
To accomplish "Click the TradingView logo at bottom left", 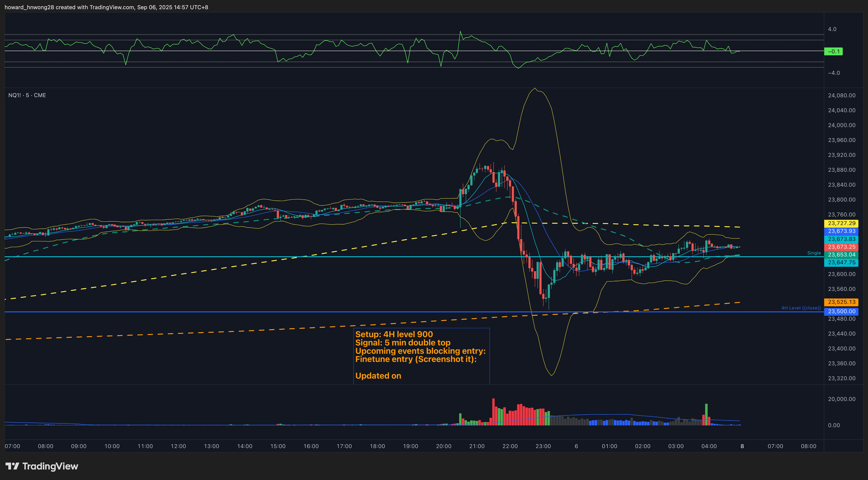I will click(42, 466).
